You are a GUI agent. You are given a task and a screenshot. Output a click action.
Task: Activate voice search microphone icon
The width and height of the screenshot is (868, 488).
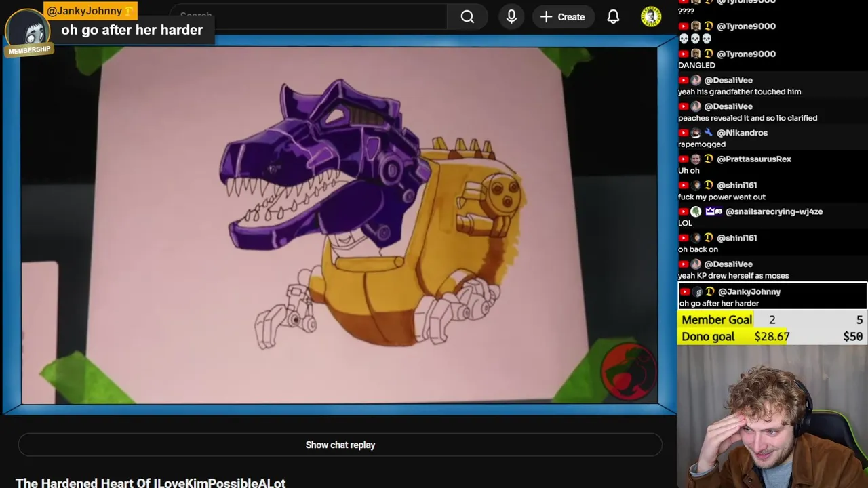coord(511,17)
